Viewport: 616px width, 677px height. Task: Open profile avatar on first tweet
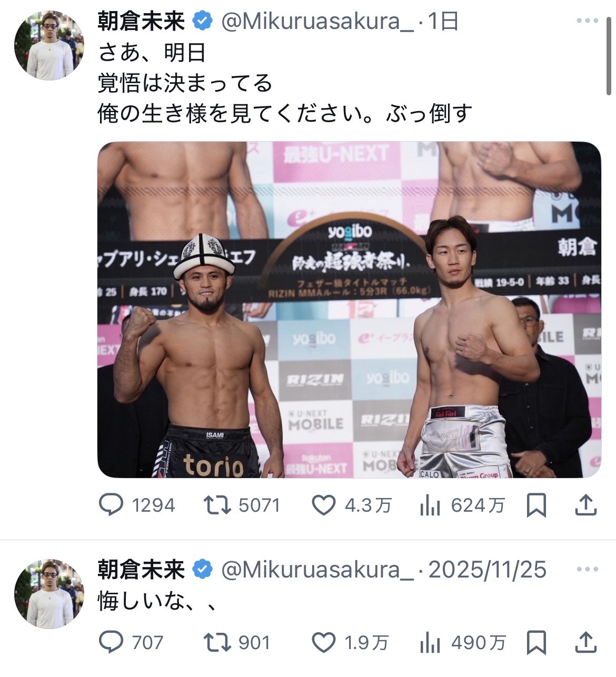tap(49, 45)
